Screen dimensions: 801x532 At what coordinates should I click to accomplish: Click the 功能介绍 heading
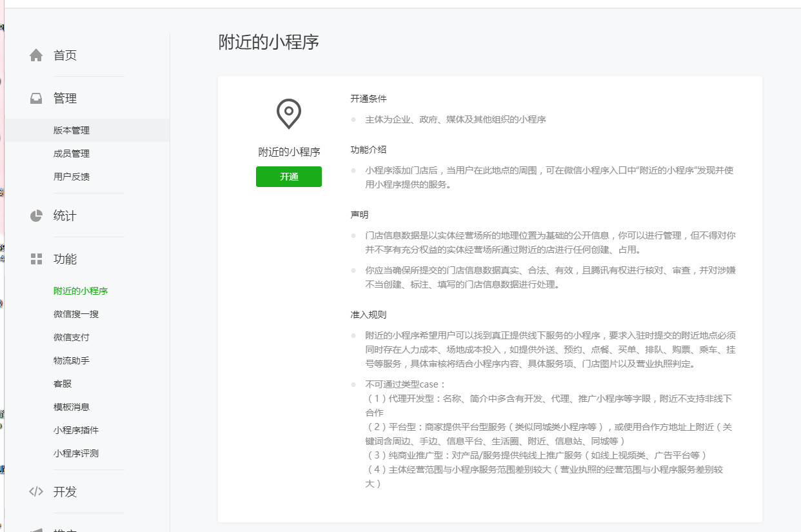tap(369, 149)
